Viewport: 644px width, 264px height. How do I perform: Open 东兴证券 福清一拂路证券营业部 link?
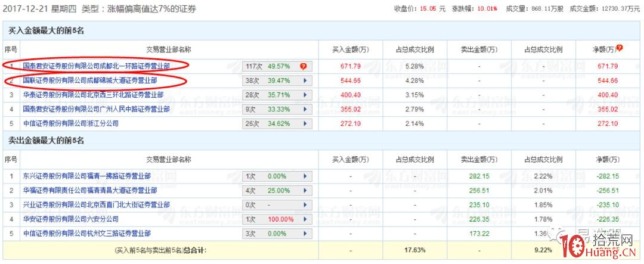pos(86,176)
